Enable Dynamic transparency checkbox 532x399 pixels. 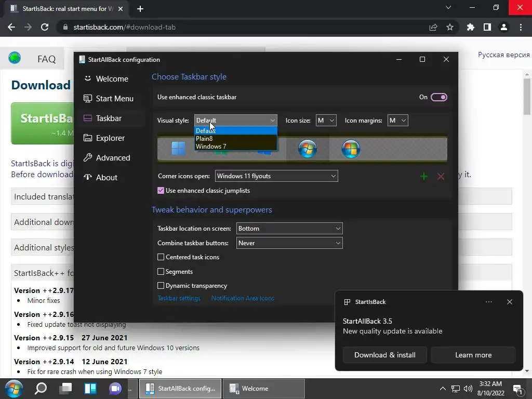coord(161,286)
